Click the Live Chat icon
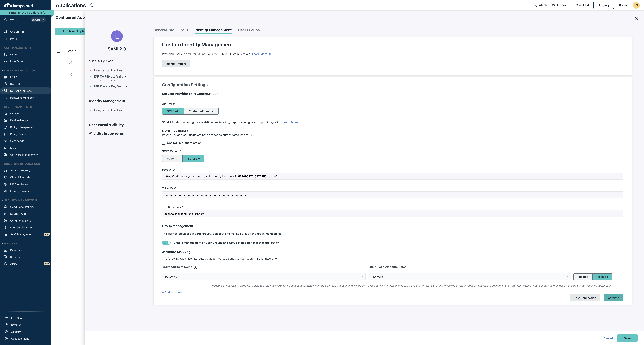This screenshot has width=644, height=345. [x=6, y=318]
